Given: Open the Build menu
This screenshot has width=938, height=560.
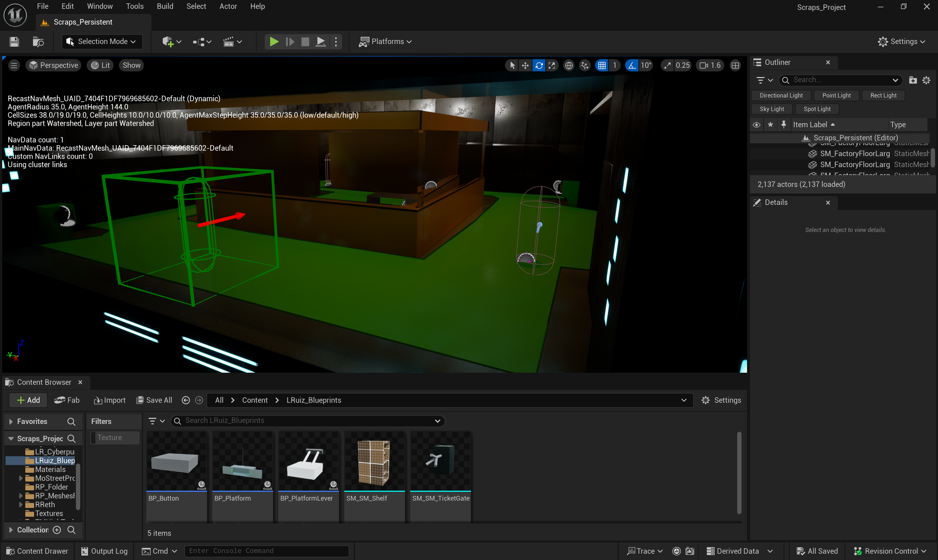Looking at the screenshot, I should point(165,6).
